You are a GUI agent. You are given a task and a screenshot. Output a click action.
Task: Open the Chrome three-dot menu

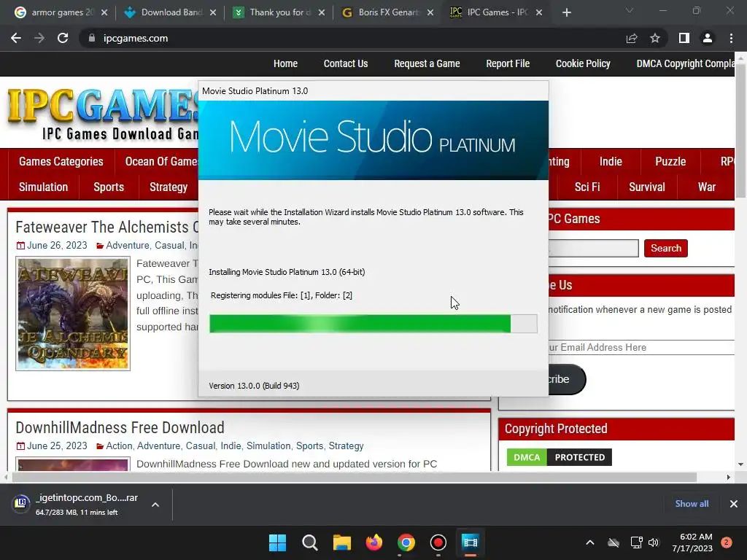pyautogui.click(x=731, y=38)
